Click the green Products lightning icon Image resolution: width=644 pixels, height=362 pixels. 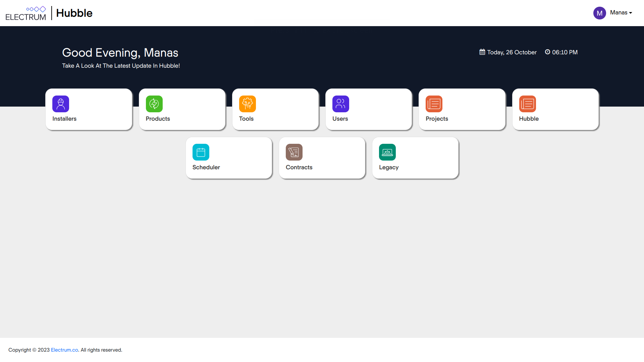point(154,104)
